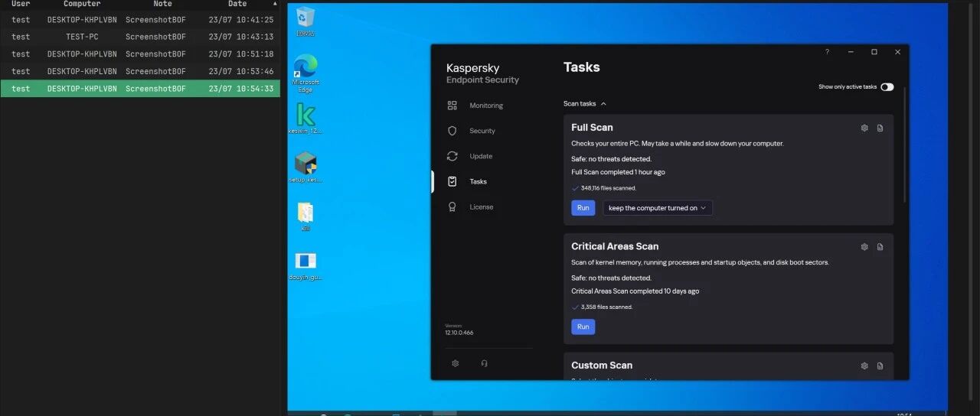This screenshot has height=416, width=980.
Task: Click the Security shield icon
Action: (452, 131)
